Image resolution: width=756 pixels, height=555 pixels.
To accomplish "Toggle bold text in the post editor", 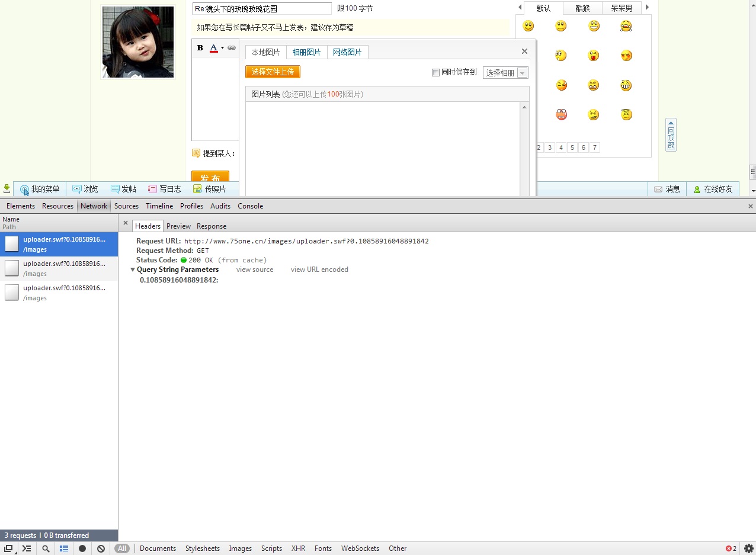I will [200, 48].
